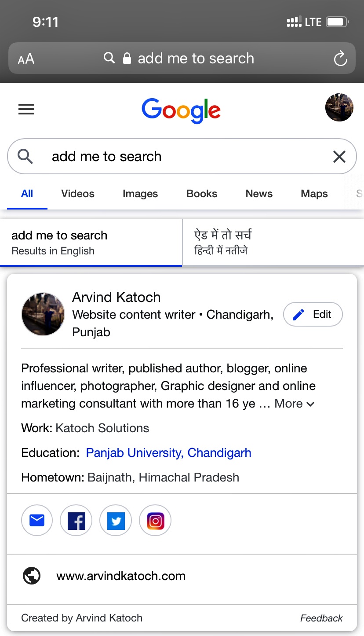Open the News results tab
The image size is (364, 636).
(x=259, y=194)
